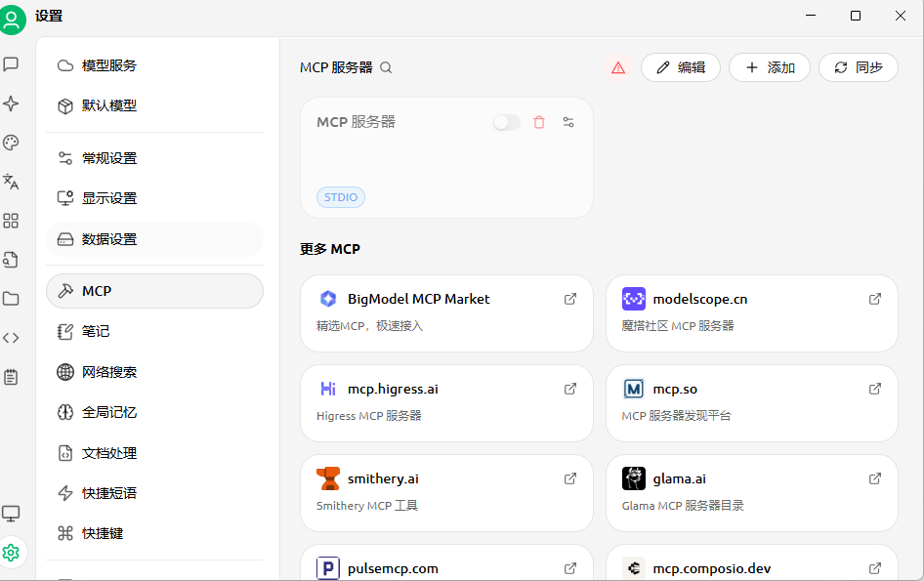Open 全局记忆 settings page
The height and width of the screenshot is (581, 924).
[154, 412]
